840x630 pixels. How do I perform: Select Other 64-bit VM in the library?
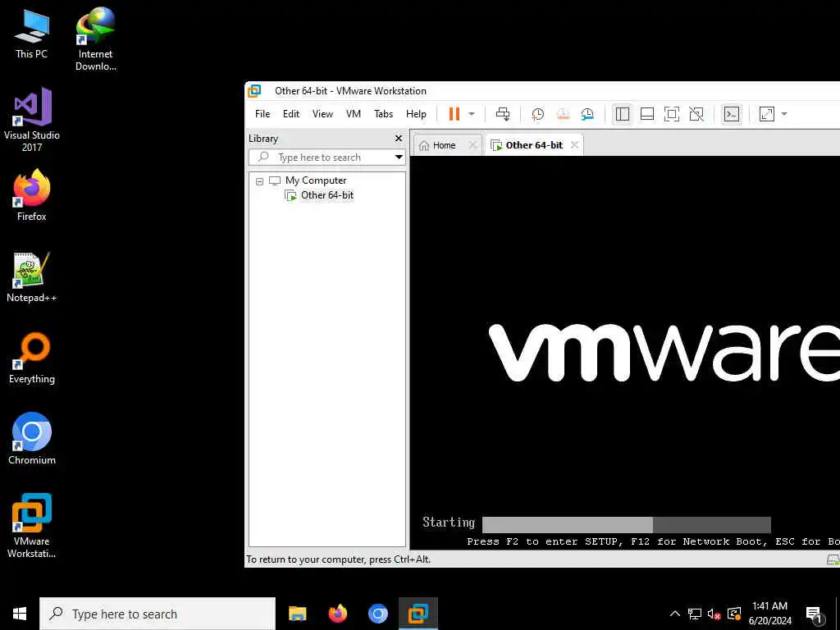pos(326,195)
